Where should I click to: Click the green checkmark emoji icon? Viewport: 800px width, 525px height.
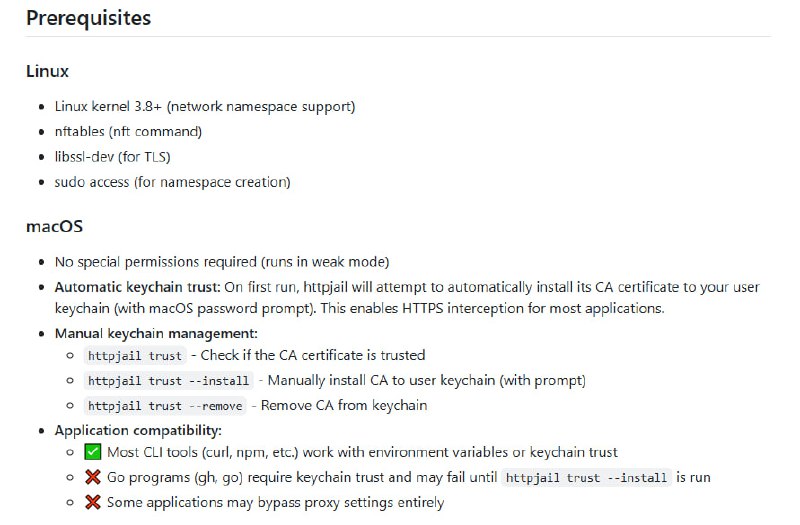click(93, 452)
